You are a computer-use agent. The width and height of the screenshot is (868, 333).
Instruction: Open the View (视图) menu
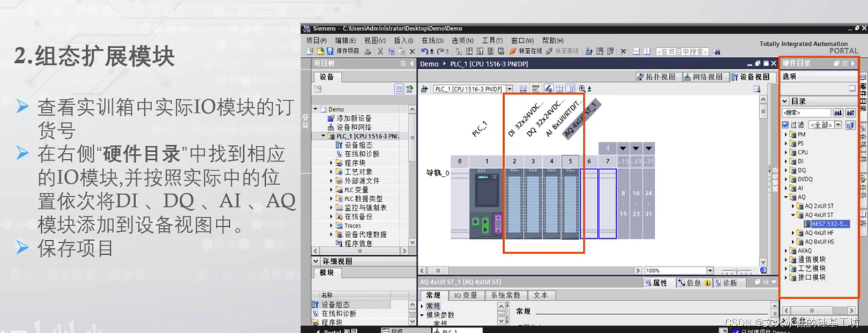click(x=375, y=40)
